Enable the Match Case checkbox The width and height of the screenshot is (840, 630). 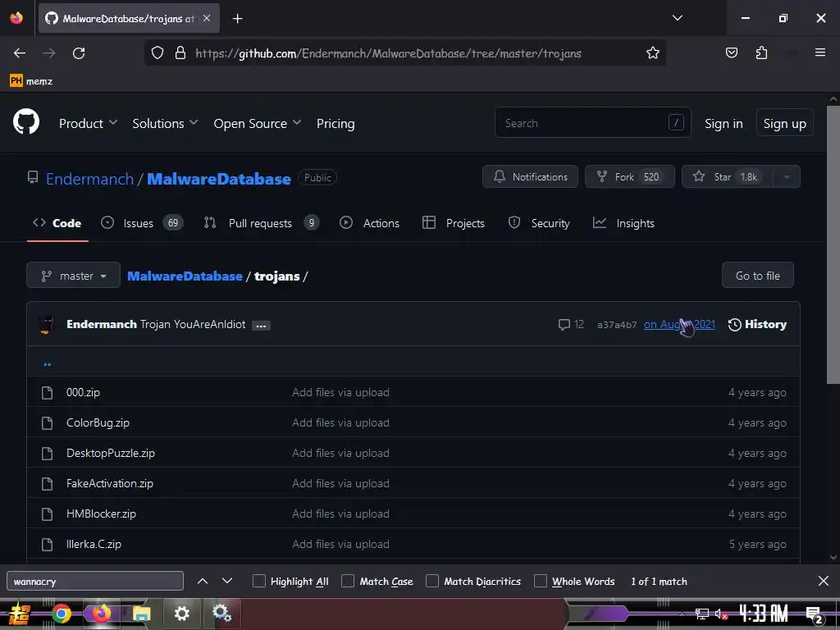click(348, 581)
